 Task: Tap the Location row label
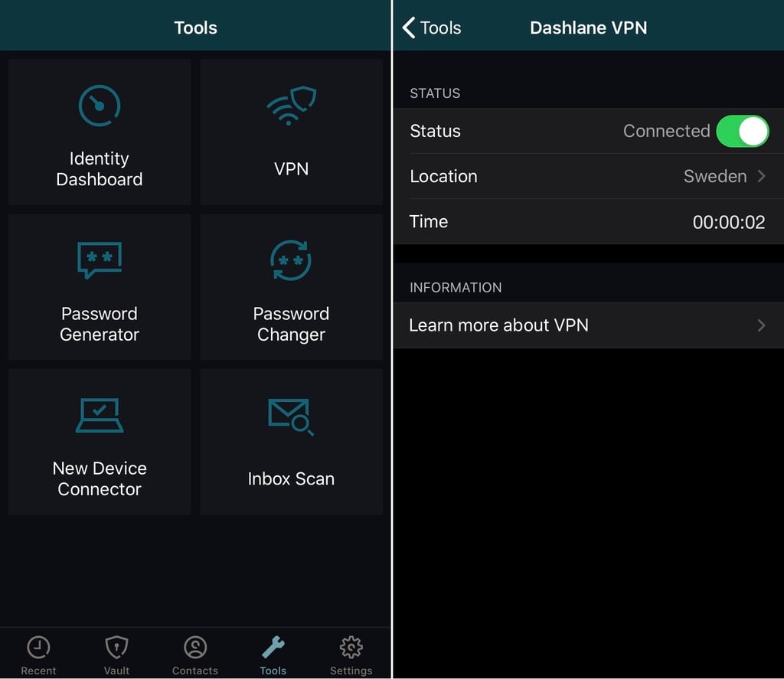point(443,177)
